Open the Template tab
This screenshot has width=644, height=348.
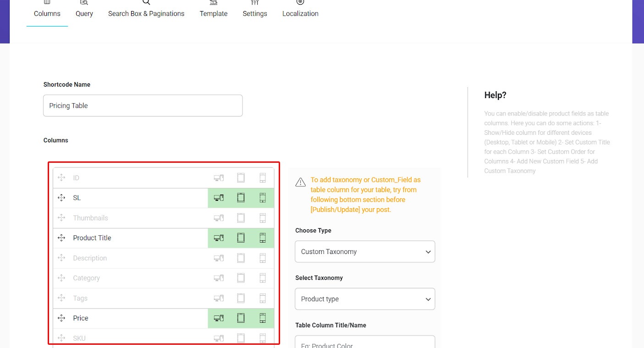tap(214, 10)
